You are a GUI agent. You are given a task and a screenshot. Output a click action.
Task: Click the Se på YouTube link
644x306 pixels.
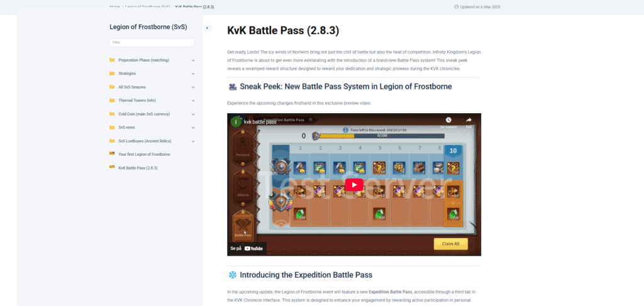[x=247, y=248]
